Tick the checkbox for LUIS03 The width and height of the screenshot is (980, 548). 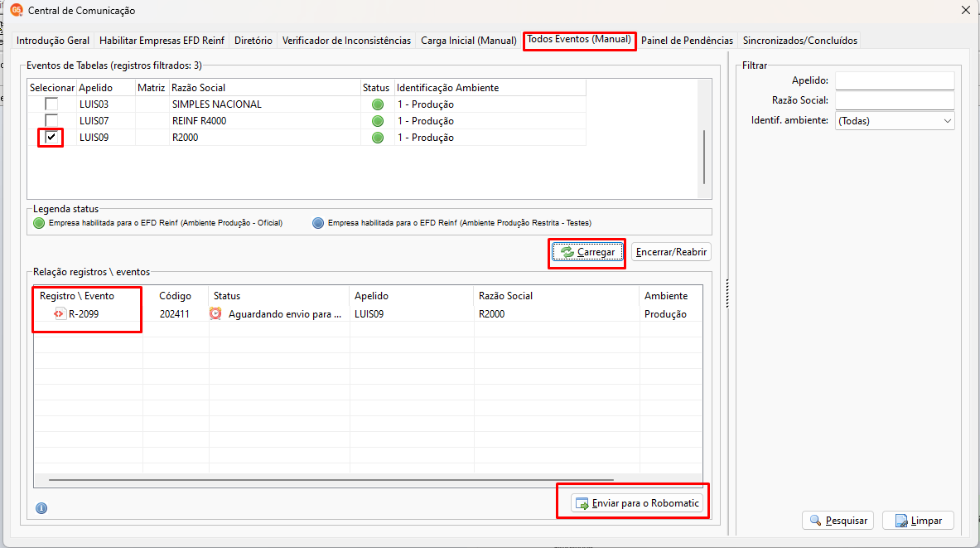click(51, 104)
